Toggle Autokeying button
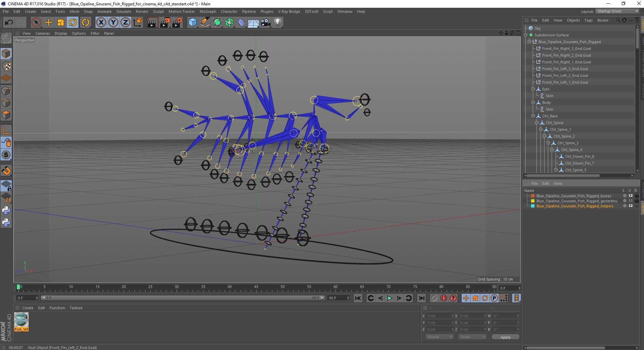 point(444,298)
